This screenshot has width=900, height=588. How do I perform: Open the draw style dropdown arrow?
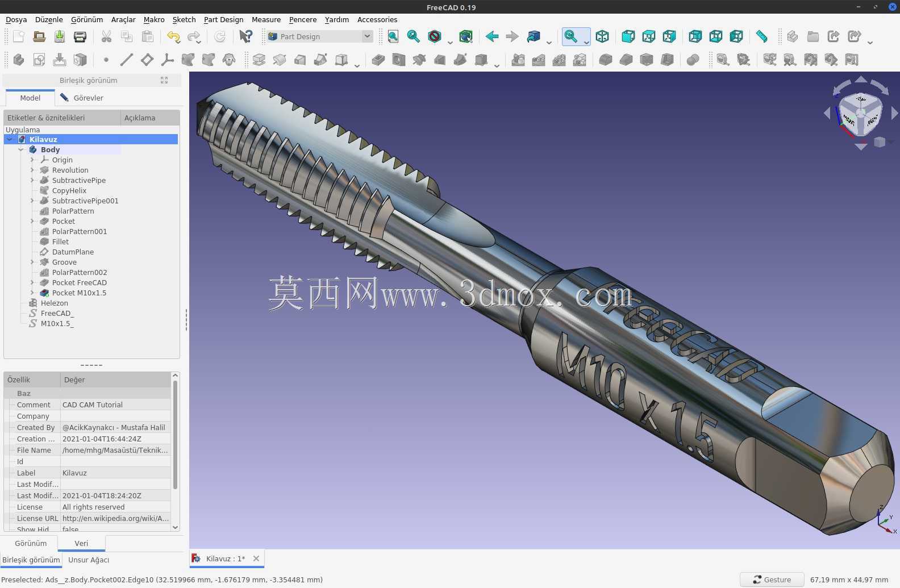[450, 41]
